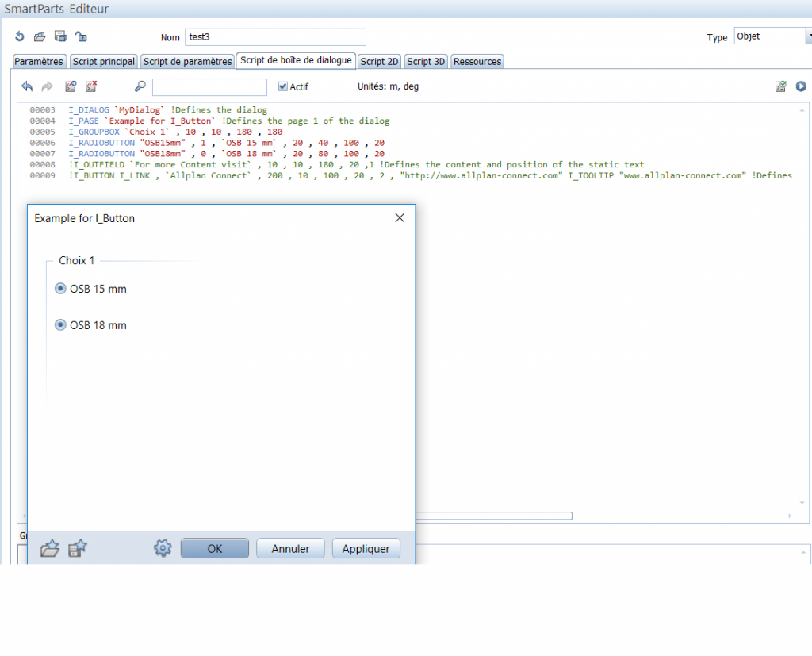
Task: Switch to the Script 3D tab
Action: click(426, 61)
